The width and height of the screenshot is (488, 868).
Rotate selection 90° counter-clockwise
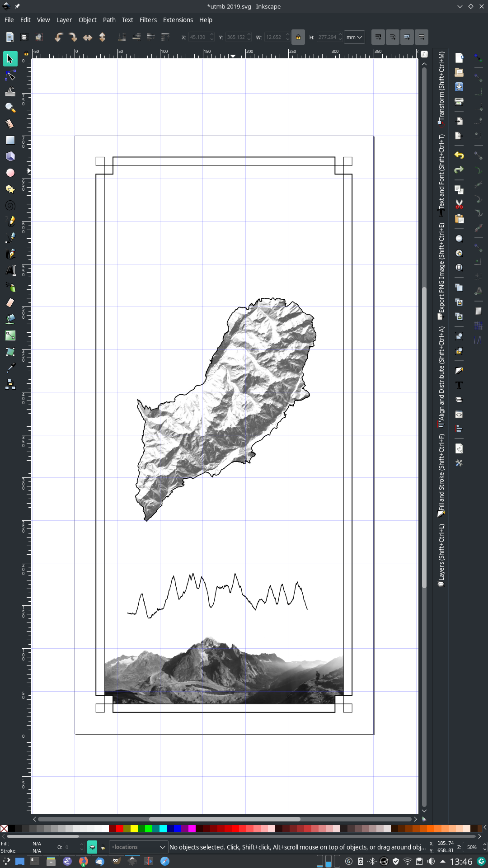click(x=58, y=37)
